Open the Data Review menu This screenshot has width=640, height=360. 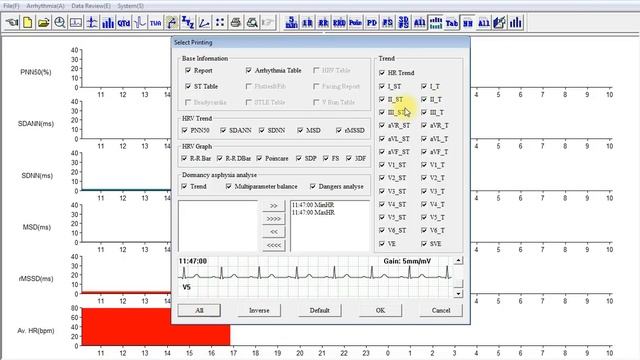tap(91, 6)
